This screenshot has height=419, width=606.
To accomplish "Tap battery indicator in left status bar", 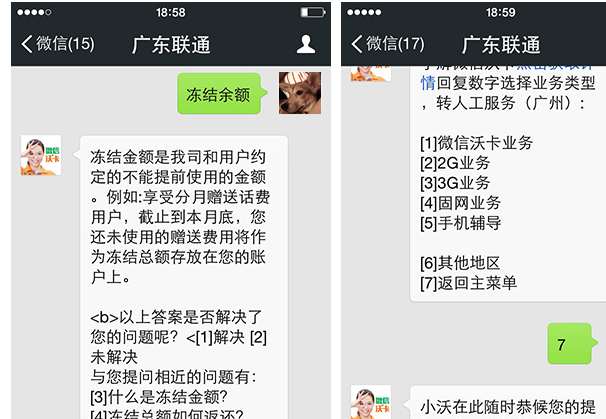I will pyautogui.click(x=313, y=12).
